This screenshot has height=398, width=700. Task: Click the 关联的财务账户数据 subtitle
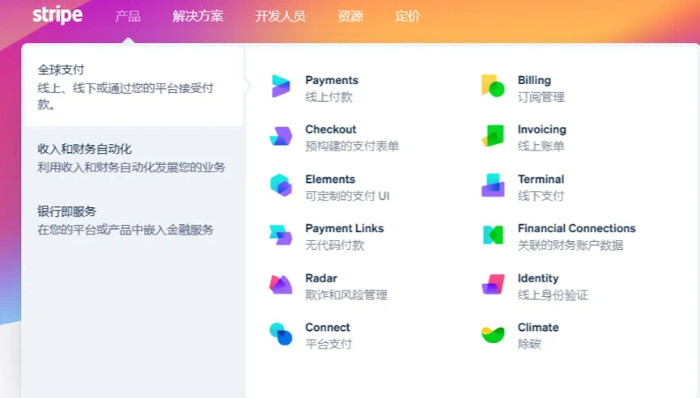(571, 245)
